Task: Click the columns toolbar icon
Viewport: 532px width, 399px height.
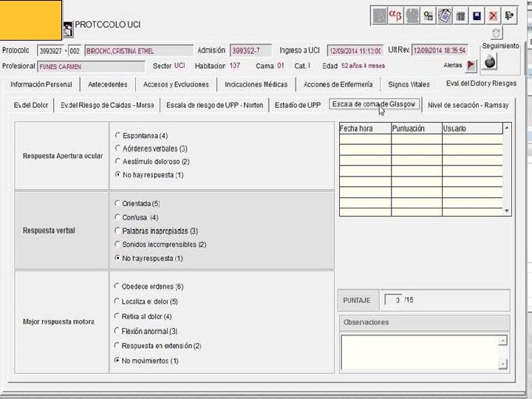Action: (460, 16)
